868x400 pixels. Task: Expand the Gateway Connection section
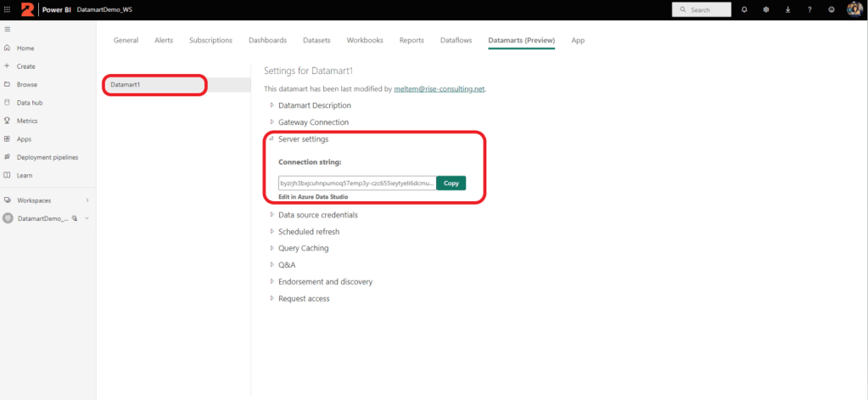click(313, 122)
